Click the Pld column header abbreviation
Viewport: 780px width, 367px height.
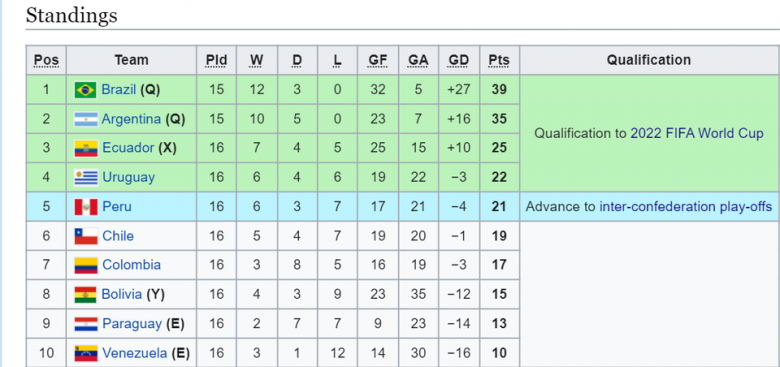216,60
